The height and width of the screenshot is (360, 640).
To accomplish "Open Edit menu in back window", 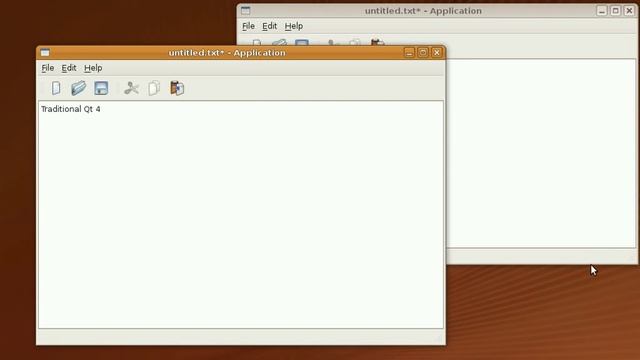I will [x=269, y=26].
